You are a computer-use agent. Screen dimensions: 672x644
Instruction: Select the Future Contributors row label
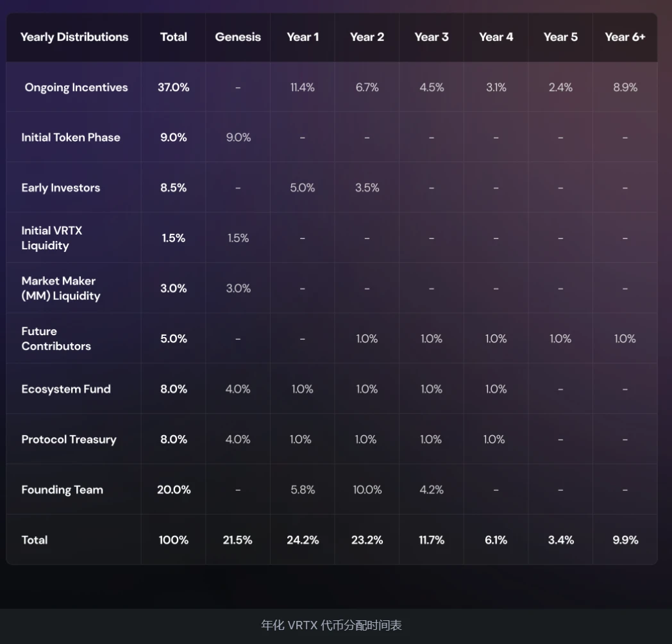(56, 338)
